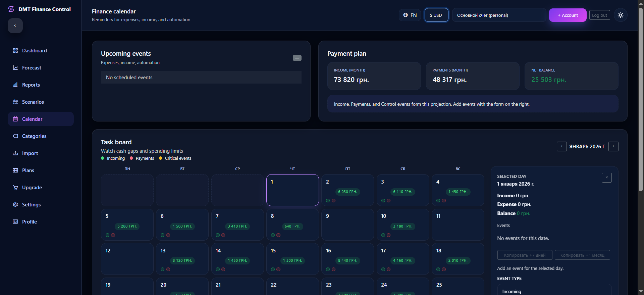This screenshot has height=295, width=644.
Task: Go to next month in task board
Action: [x=613, y=146]
